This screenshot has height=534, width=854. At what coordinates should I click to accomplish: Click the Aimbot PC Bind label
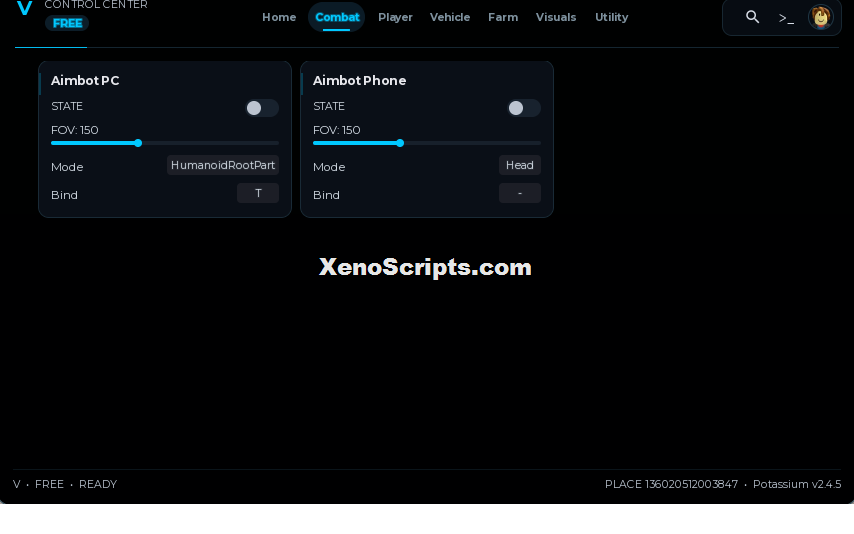coord(64,195)
